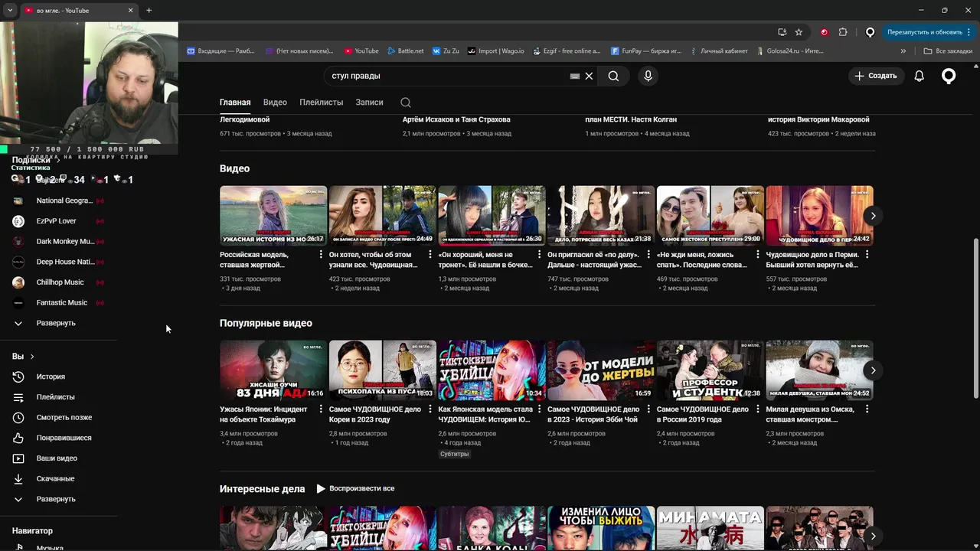Click the page vertical scrollbar thumb
The image size is (980, 551).
click(975, 318)
